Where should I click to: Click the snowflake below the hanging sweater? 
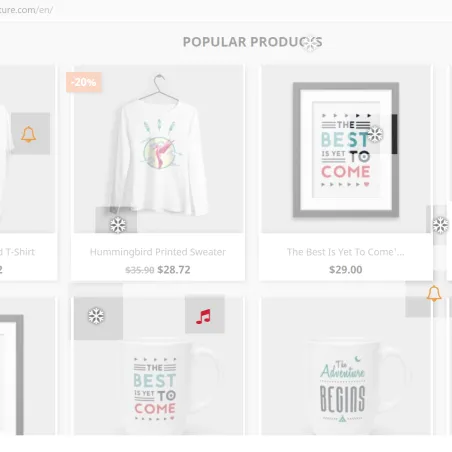118,225
